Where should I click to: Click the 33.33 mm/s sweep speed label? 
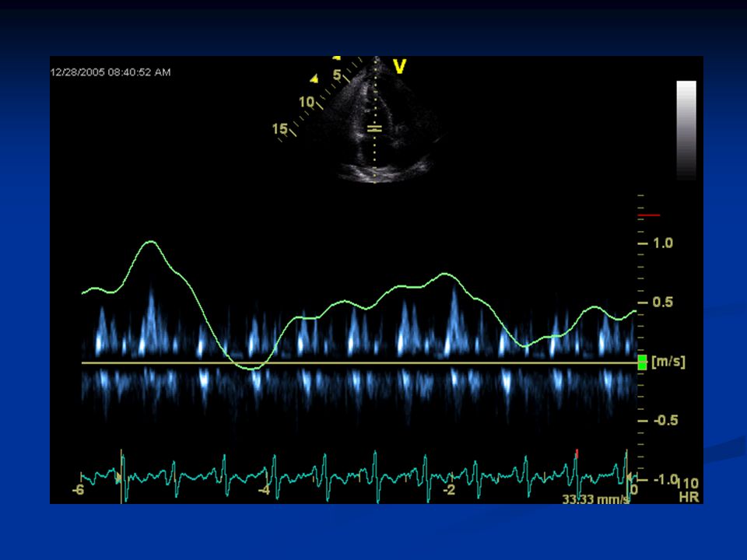tap(595, 499)
